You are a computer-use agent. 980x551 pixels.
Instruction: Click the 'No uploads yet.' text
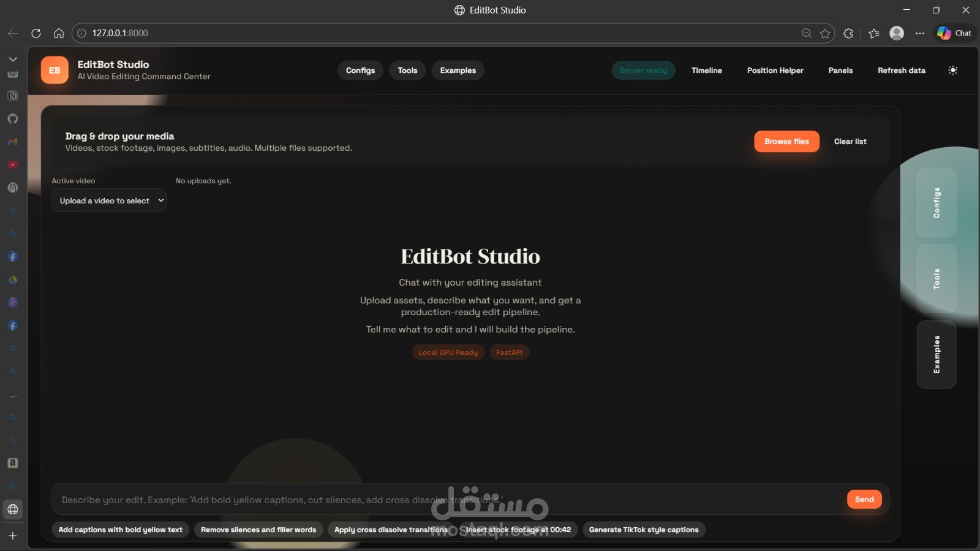(203, 181)
